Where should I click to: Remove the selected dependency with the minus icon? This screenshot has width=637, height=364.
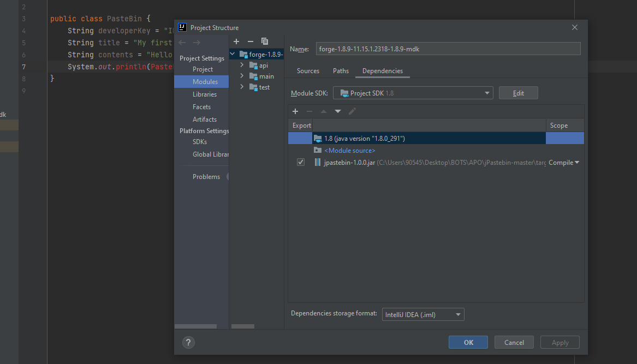309,111
